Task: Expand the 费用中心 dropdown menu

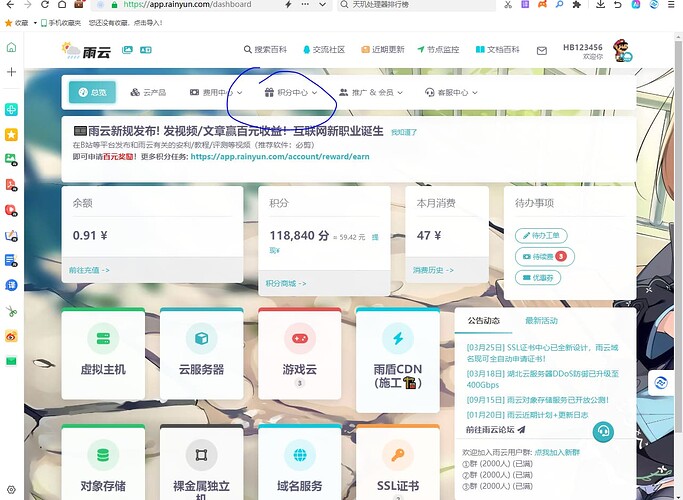Action: [216, 92]
